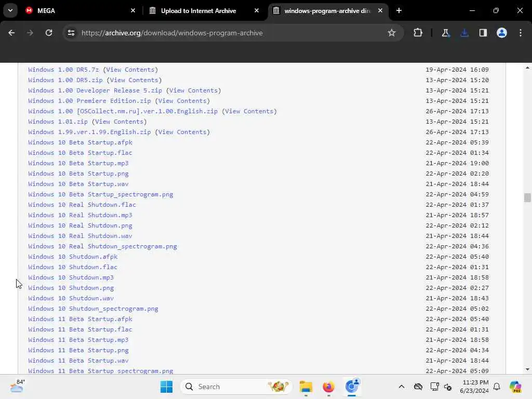The width and height of the screenshot is (532, 399).
Task: View Contents of Windows 1.00 Developer Release 5.zip
Action: [x=193, y=90]
